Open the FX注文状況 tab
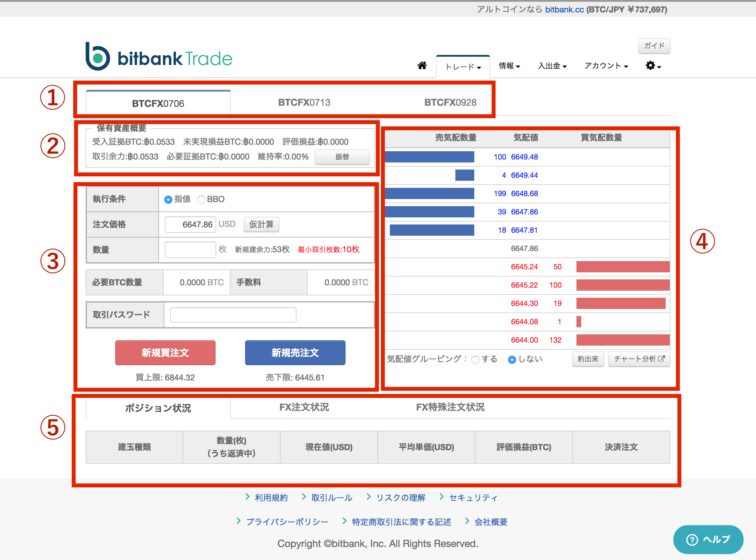 coord(304,407)
